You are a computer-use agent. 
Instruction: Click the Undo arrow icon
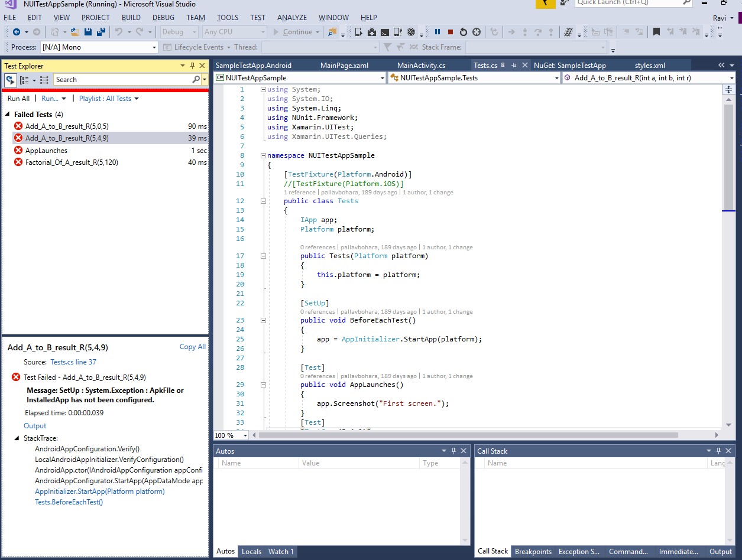pyautogui.click(x=119, y=32)
